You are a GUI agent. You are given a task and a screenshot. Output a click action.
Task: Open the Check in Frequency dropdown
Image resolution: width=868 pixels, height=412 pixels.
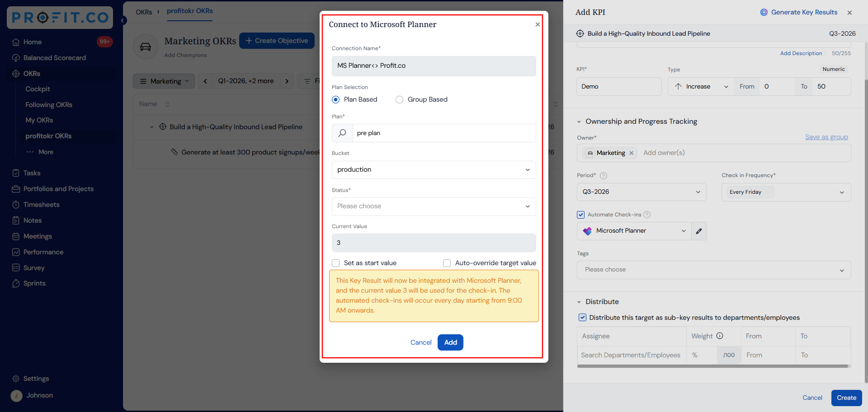click(x=786, y=192)
